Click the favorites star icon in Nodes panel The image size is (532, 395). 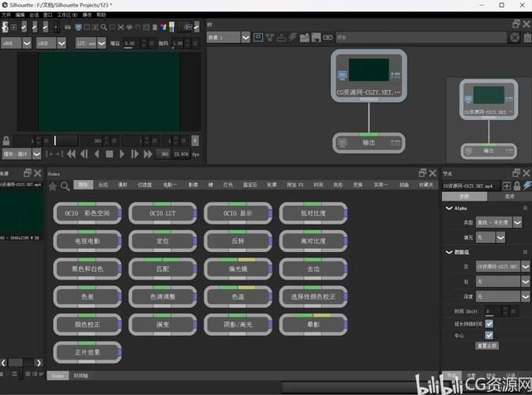click(x=53, y=186)
